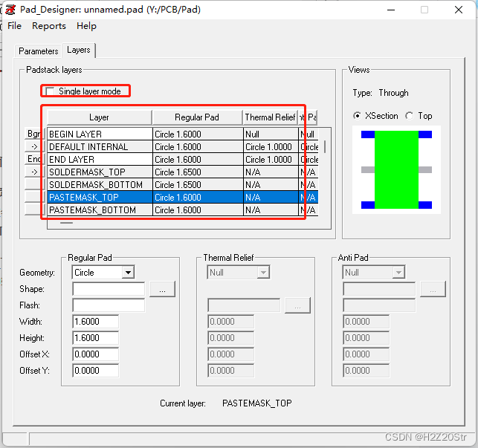
Task: Open the Thermal Relief geometry dropdown
Action: point(263,272)
